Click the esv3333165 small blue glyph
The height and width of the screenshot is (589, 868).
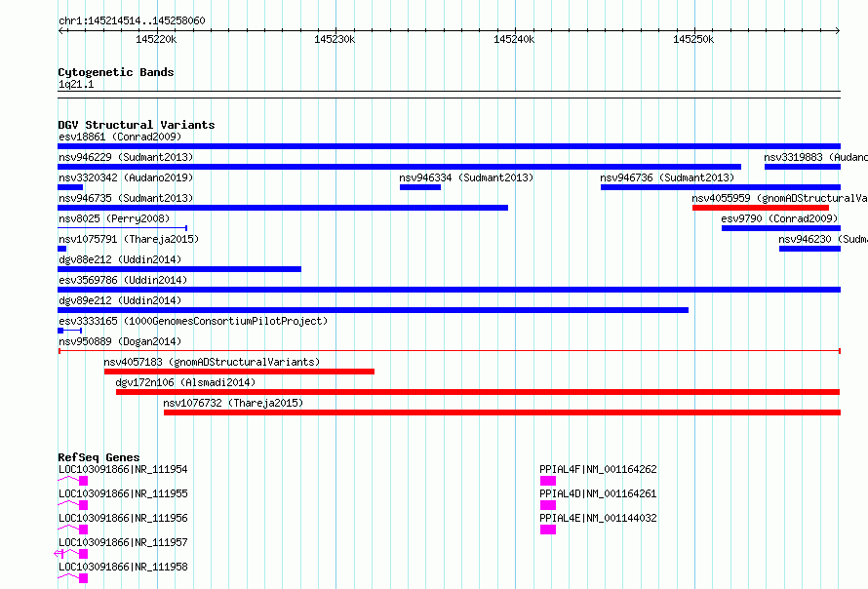coord(70,331)
